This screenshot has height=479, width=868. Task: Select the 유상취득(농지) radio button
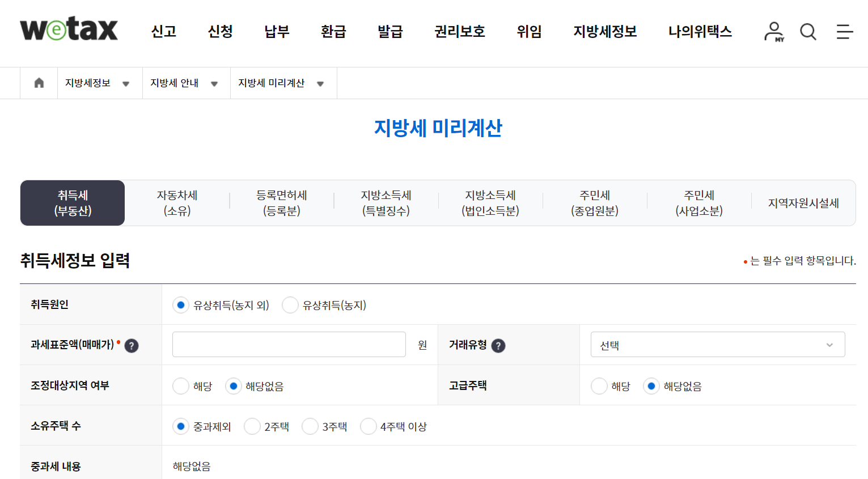(290, 304)
